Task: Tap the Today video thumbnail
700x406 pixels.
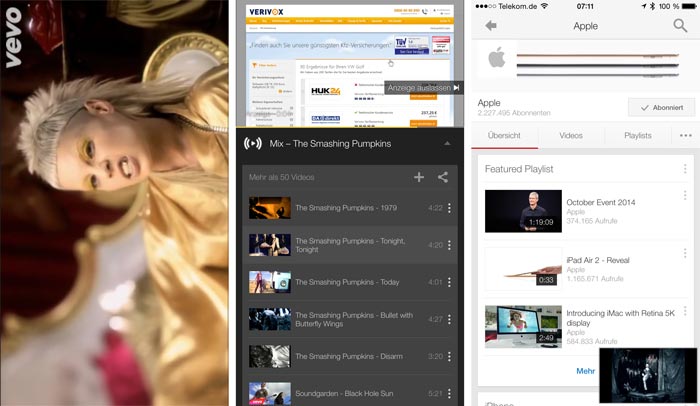Action: 270,282
